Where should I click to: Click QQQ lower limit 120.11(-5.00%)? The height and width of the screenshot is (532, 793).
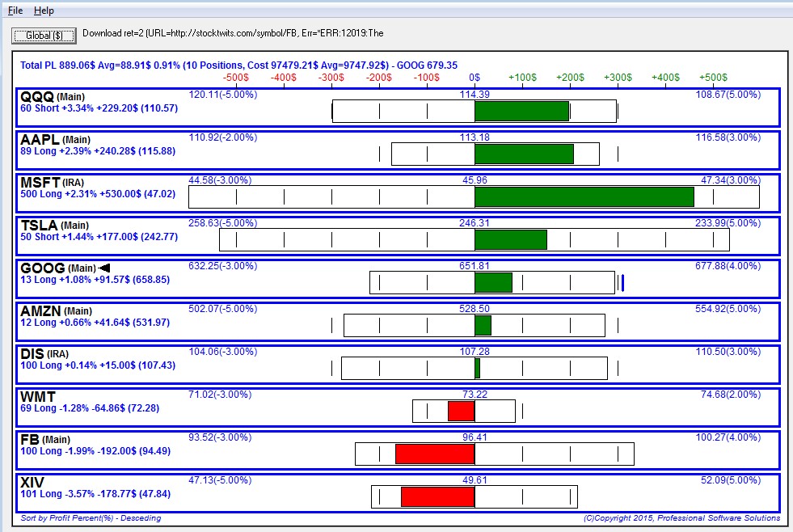point(223,95)
